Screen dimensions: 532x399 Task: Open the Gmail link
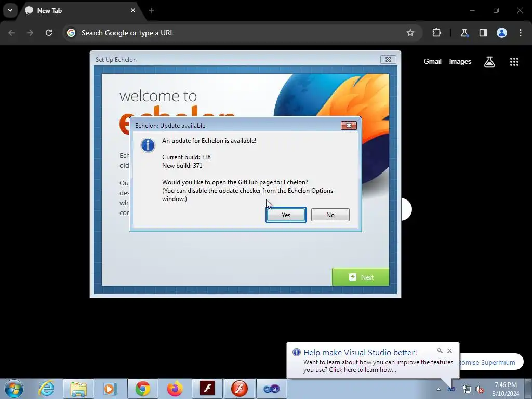tap(432, 61)
